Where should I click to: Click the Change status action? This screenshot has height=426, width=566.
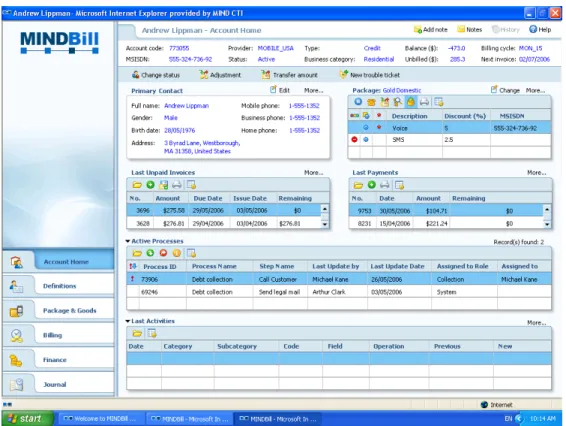[x=156, y=75]
